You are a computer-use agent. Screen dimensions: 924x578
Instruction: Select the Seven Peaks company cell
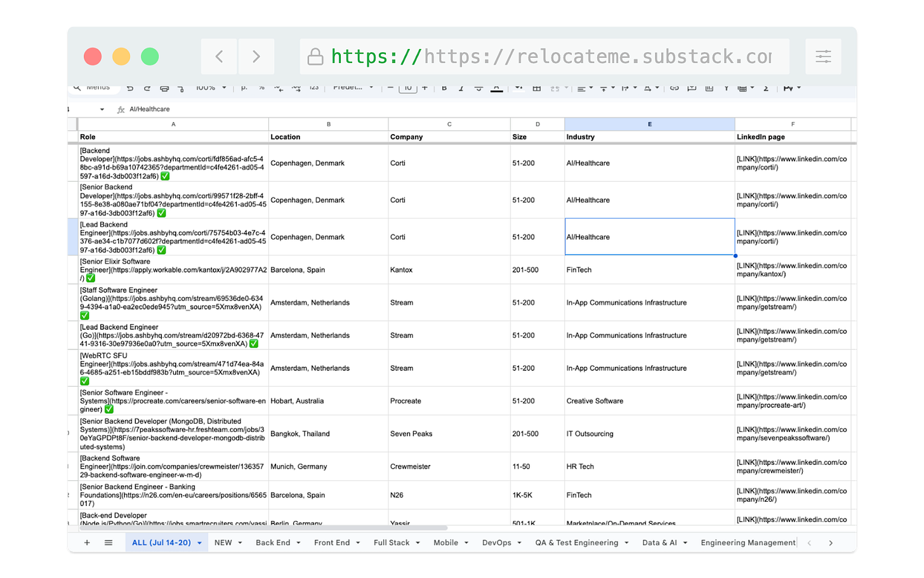(449, 434)
